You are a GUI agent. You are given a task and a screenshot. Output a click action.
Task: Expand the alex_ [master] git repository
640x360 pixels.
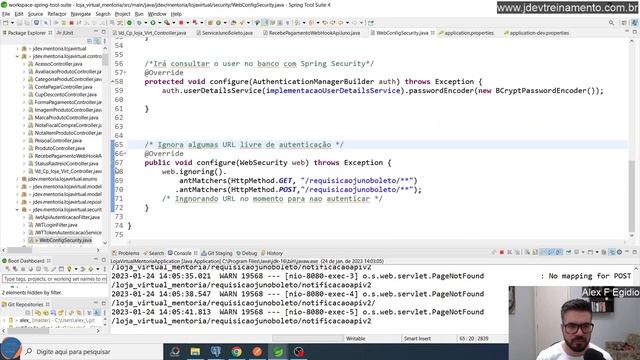click(x=4, y=320)
